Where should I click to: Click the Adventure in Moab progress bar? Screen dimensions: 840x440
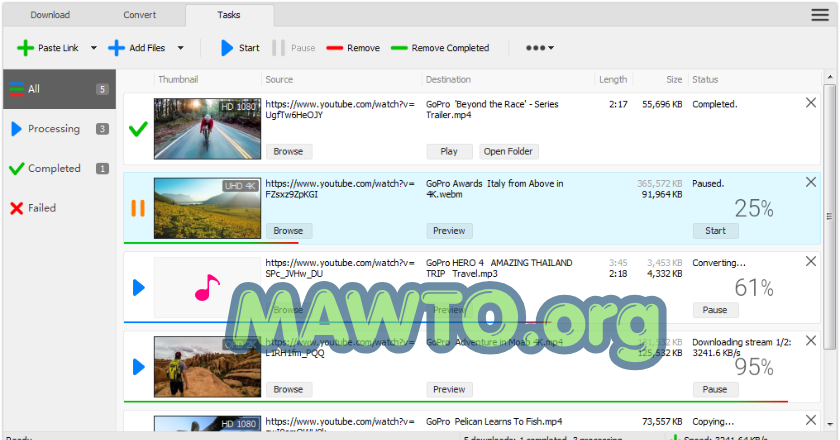(456, 401)
